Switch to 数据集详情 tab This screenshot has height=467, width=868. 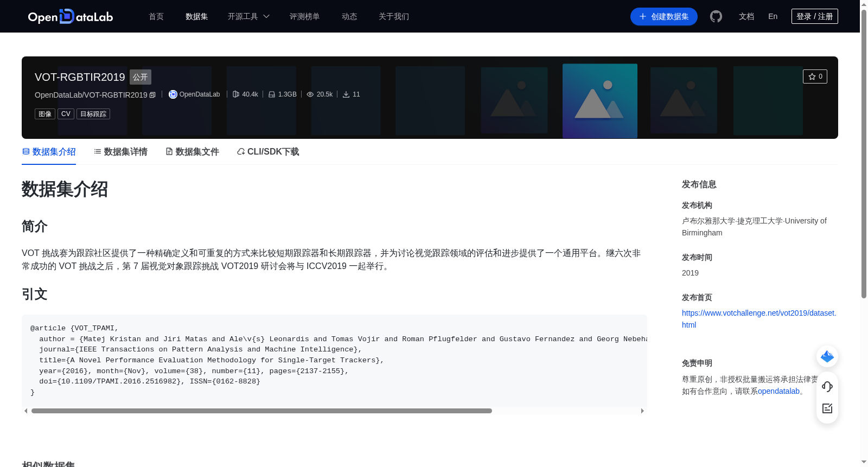click(x=120, y=152)
